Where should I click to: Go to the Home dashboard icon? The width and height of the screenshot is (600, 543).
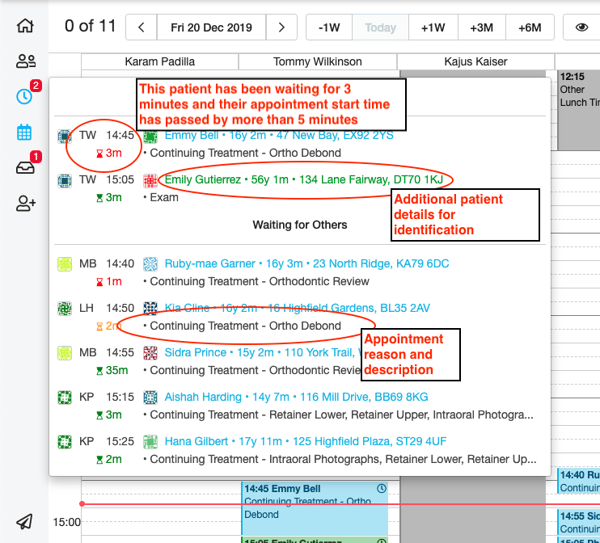tap(25, 27)
